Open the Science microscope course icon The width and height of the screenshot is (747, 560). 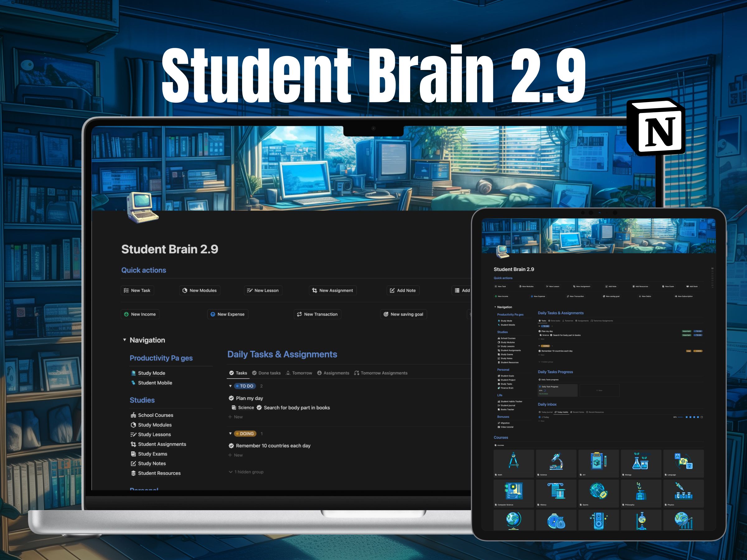(x=556, y=461)
